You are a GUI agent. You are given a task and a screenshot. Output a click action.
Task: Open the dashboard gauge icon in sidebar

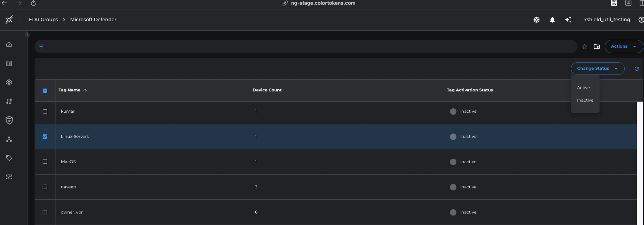9,45
